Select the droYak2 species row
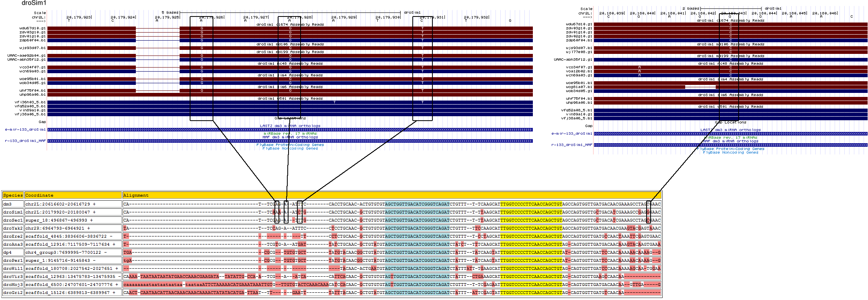This screenshot has width=868, height=300. (13, 228)
